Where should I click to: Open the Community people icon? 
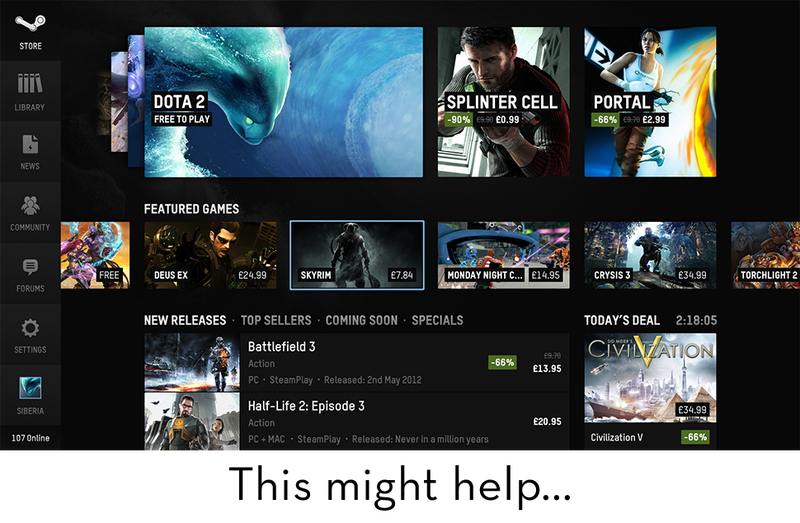pyautogui.click(x=30, y=205)
